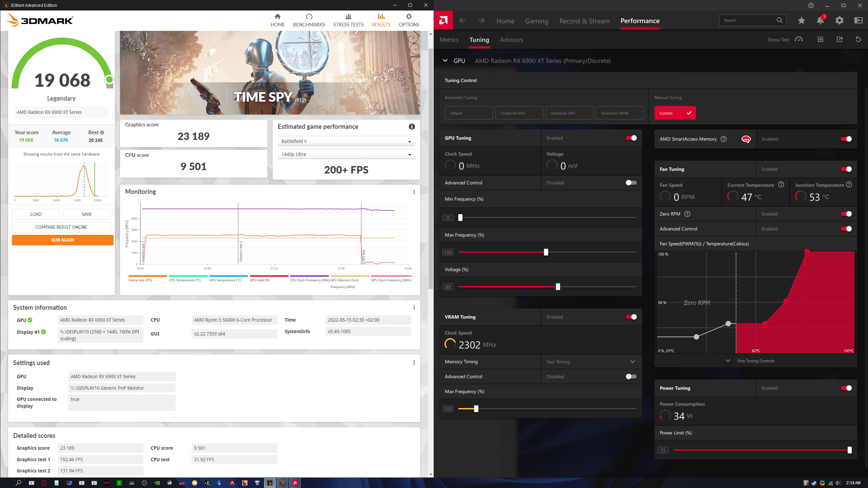Screen dimensions: 868x488
Task: Open the Options gear in 3DMark
Action: tap(409, 16)
